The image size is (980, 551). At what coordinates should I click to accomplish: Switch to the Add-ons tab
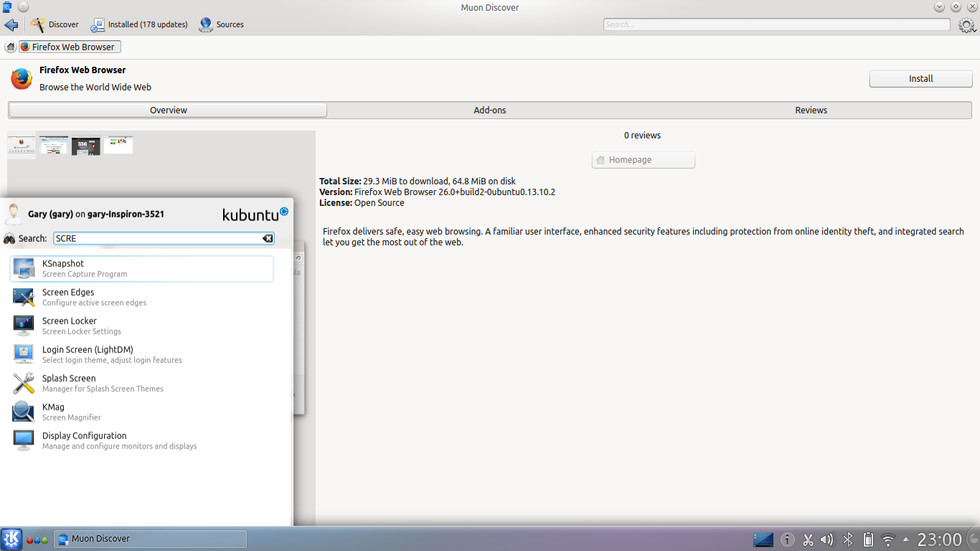click(490, 110)
